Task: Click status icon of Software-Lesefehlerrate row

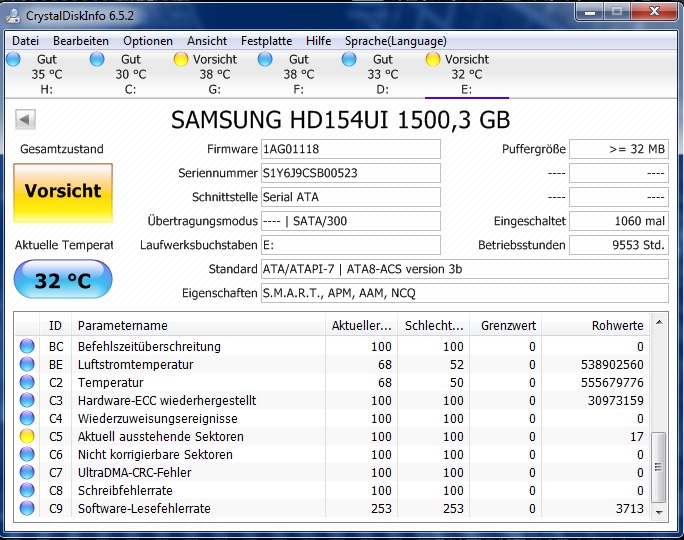Action: (27, 508)
